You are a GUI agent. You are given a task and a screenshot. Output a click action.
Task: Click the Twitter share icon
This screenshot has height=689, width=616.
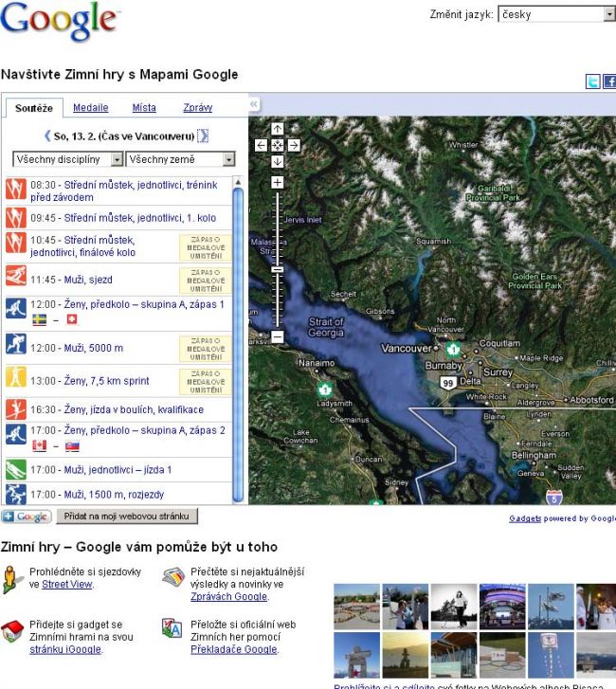click(x=592, y=82)
